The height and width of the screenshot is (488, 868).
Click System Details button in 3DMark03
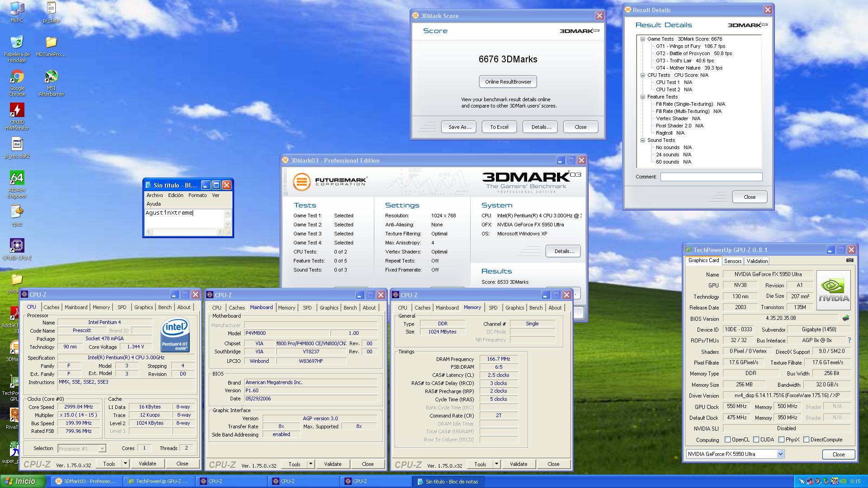click(564, 251)
